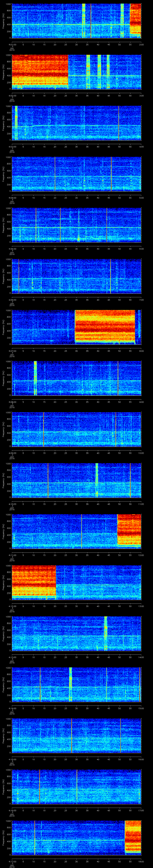Click the '4:11:00' start time label

click(12, 555)
